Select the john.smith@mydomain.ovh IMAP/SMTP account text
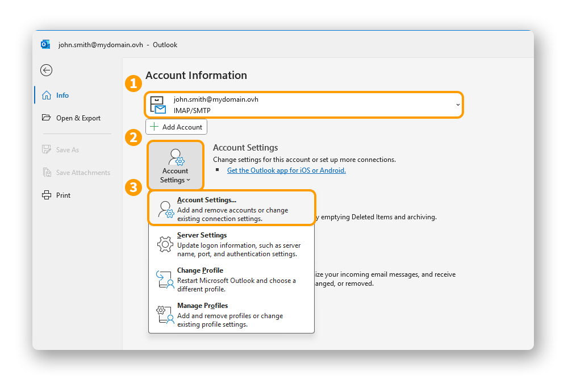This screenshot has width=568, height=392. pyautogui.click(x=216, y=105)
